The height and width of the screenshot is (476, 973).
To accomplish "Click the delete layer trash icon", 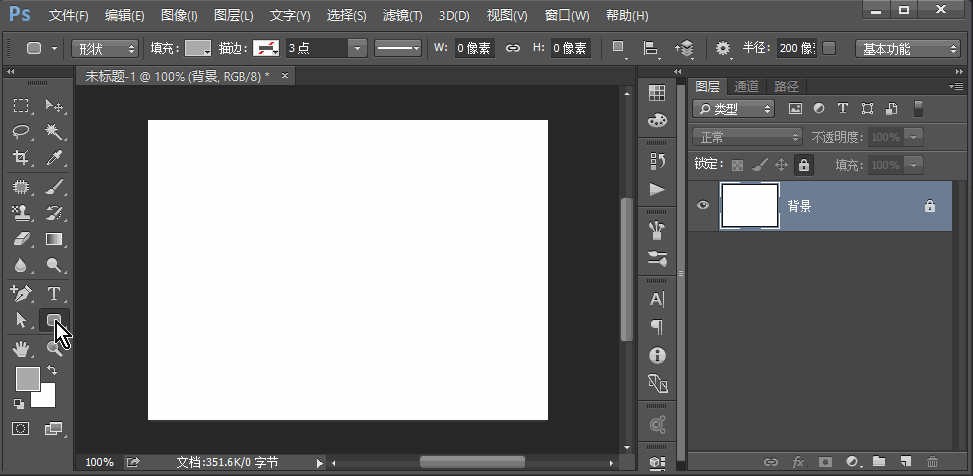I will [x=932, y=462].
